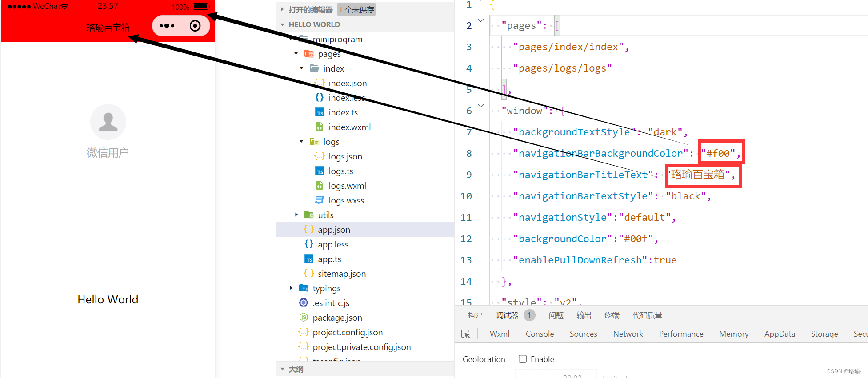Click the logs.wxss stylesheet icon

click(320, 200)
